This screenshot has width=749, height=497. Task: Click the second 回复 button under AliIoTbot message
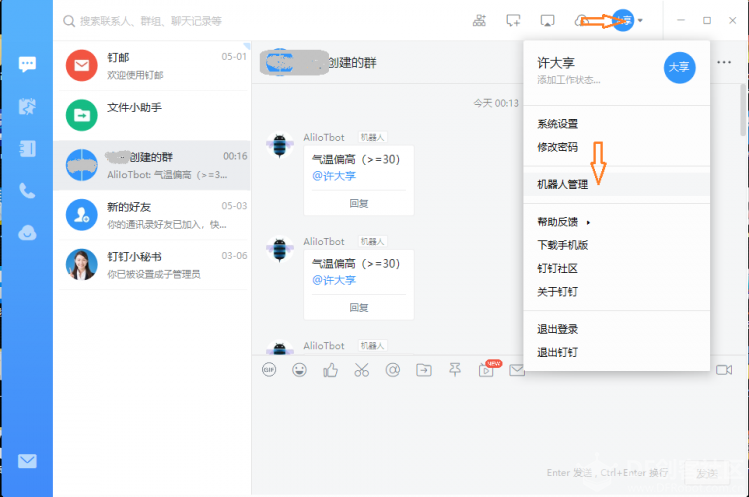(x=359, y=308)
